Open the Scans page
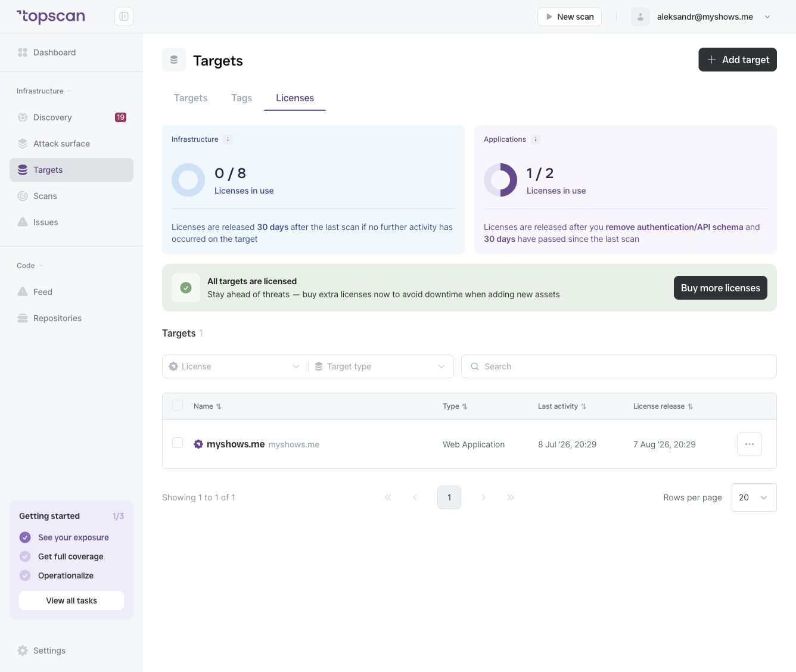The width and height of the screenshot is (796, 672). [71, 196]
